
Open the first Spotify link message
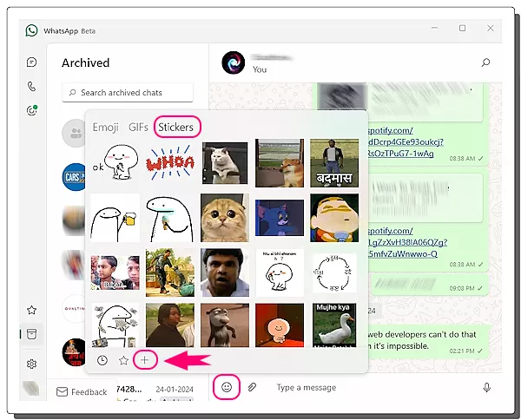tap(406, 141)
